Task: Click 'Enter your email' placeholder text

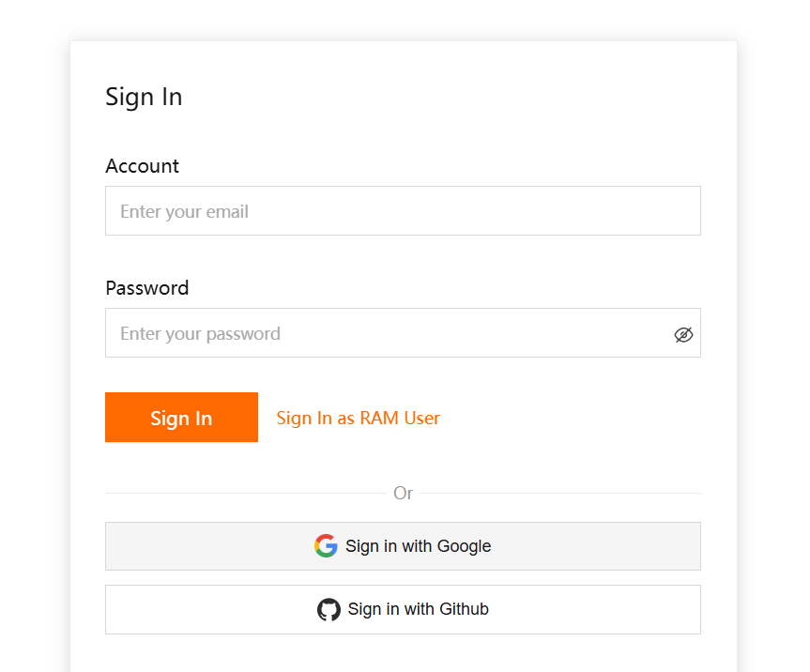Action: 184,212
